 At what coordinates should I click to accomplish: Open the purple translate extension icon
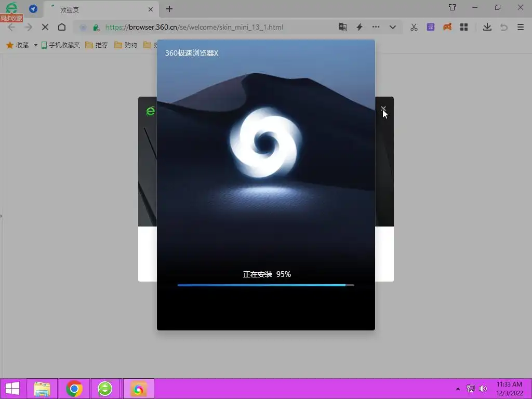pos(431,27)
